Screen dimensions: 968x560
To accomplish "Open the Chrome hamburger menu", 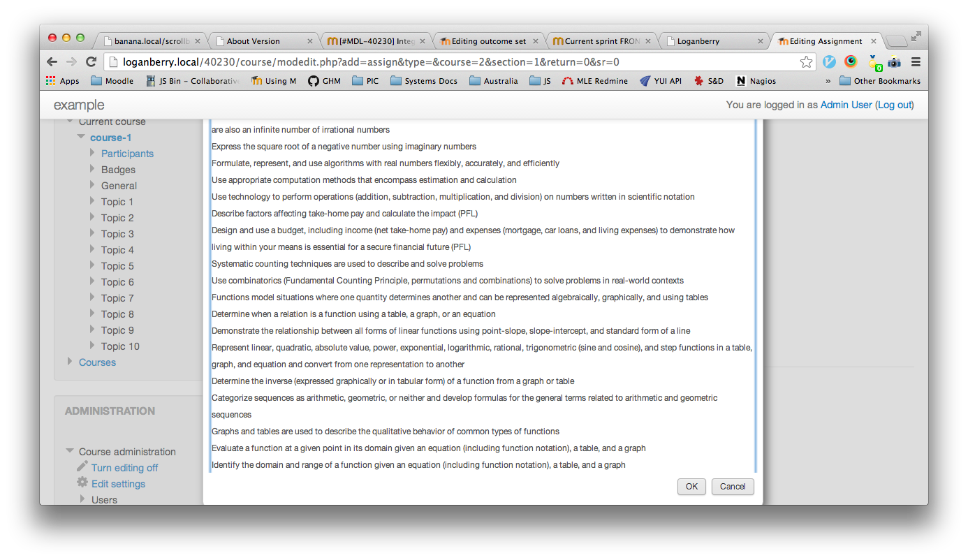I will tap(916, 61).
